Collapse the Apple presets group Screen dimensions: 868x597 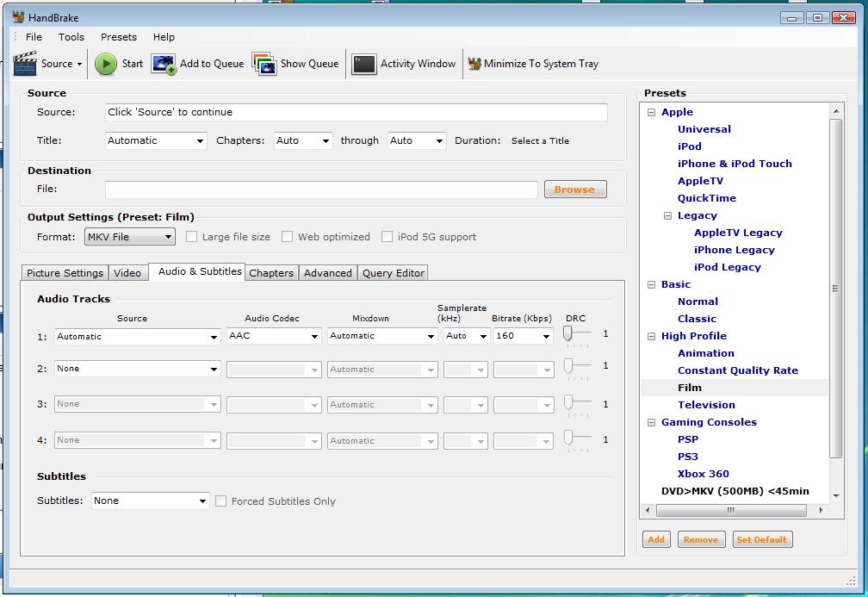coord(652,112)
